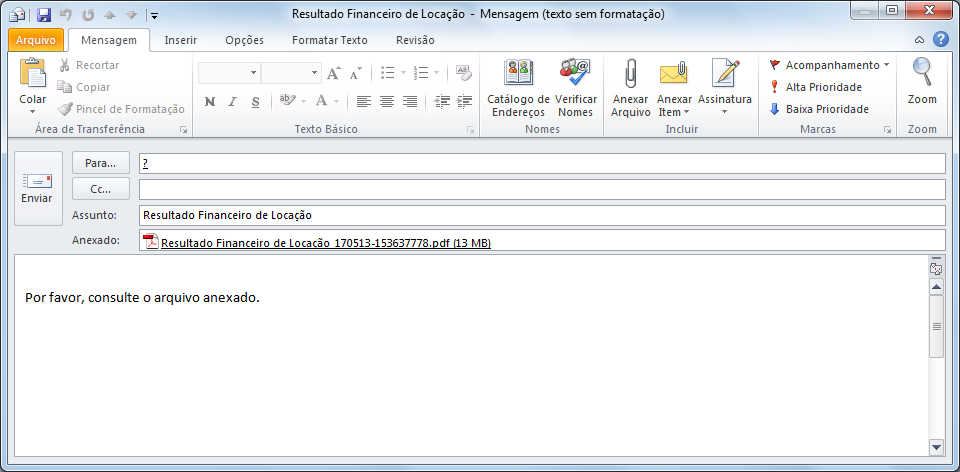Open the attached PDF file
This screenshot has height=472, width=960.
click(326, 243)
